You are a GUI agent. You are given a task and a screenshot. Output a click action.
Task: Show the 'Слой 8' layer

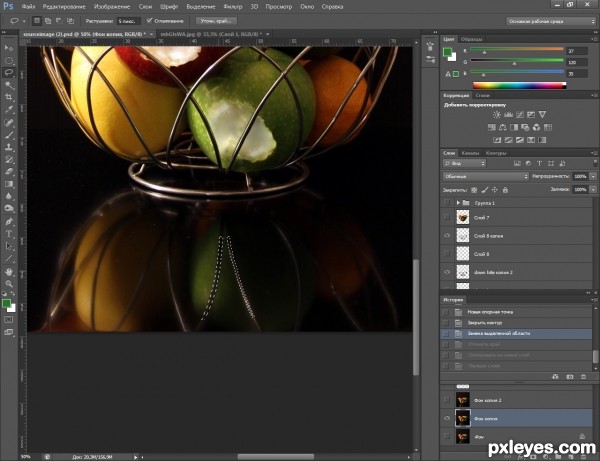pyautogui.click(x=447, y=254)
